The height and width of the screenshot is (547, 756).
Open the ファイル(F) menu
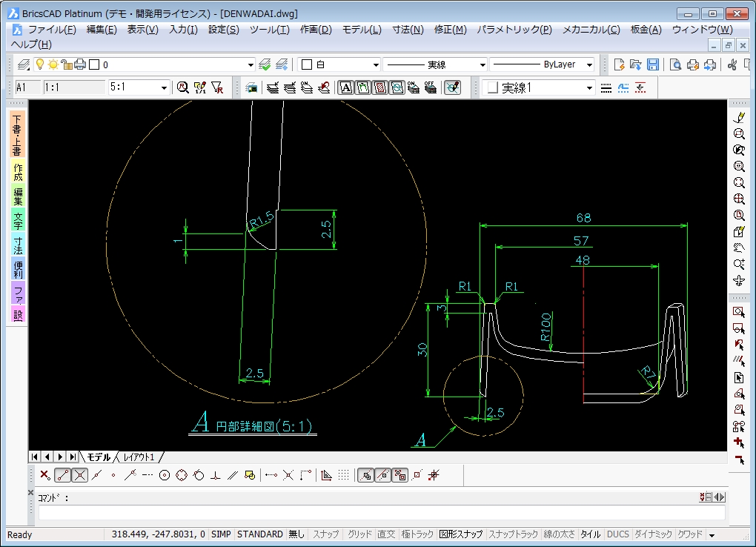tap(52, 30)
